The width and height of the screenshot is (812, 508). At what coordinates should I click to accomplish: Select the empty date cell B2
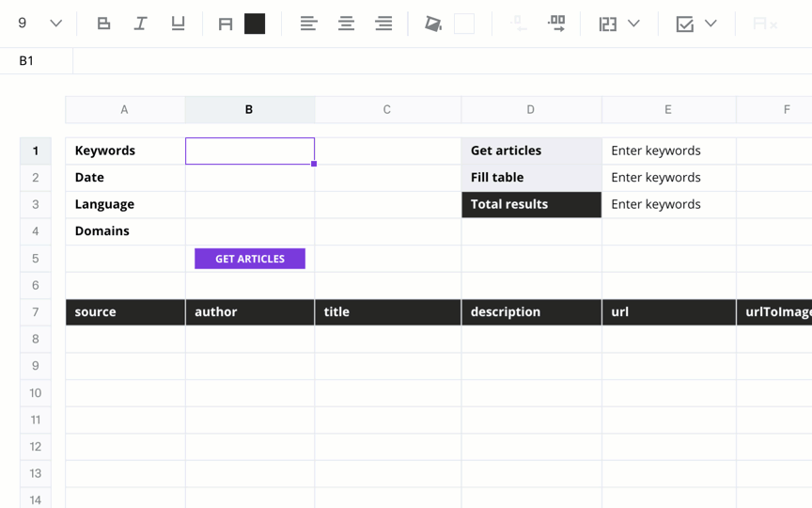pos(250,178)
